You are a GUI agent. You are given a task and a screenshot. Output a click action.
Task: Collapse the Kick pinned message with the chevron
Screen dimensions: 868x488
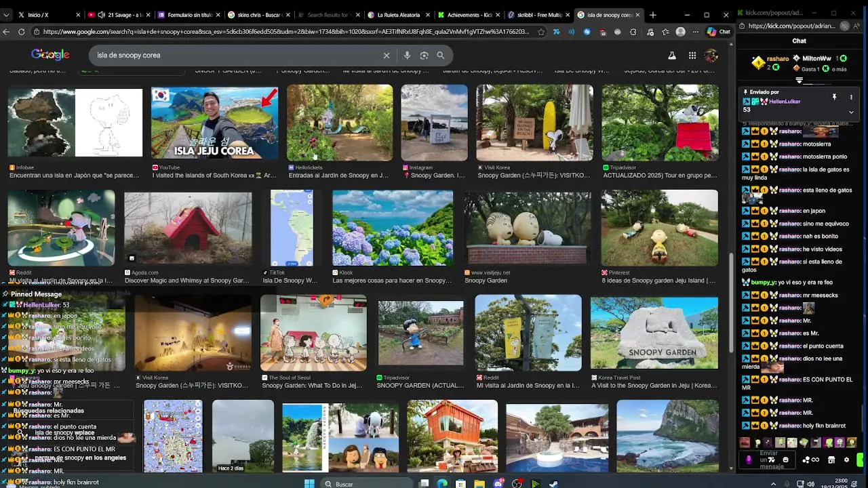point(851,113)
